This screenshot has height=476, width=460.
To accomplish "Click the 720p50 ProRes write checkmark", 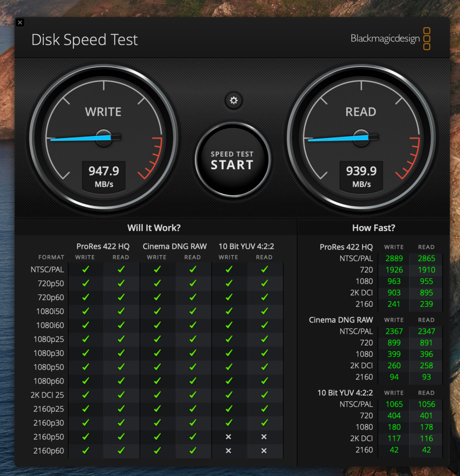I will [86, 283].
